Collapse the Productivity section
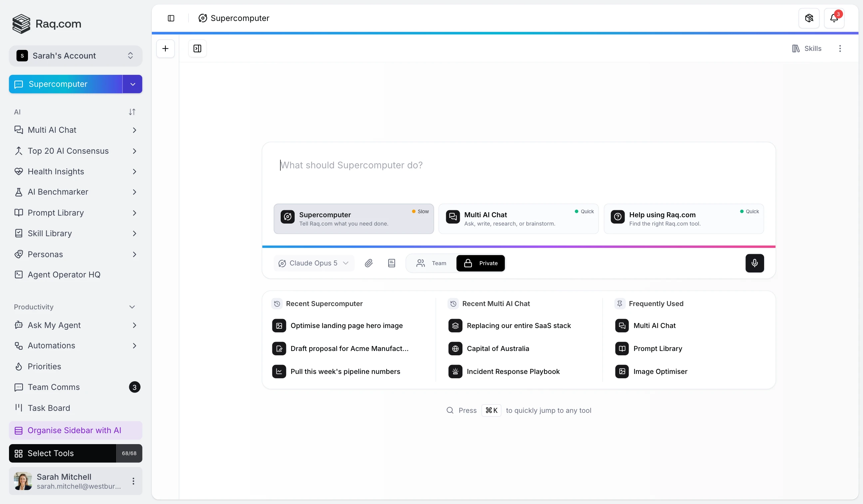 click(x=132, y=307)
